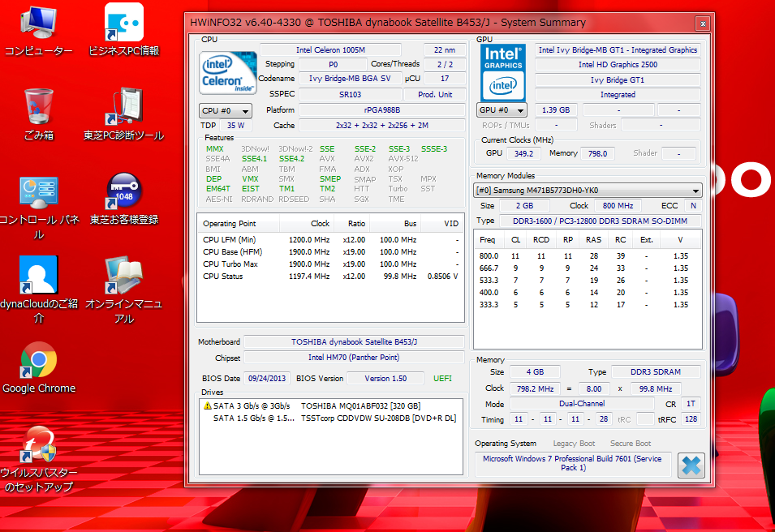Image resolution: width=775 pixels, height=532 pixels.
Task: Select the CPU Status row
Action: click(x=330, y=276)
